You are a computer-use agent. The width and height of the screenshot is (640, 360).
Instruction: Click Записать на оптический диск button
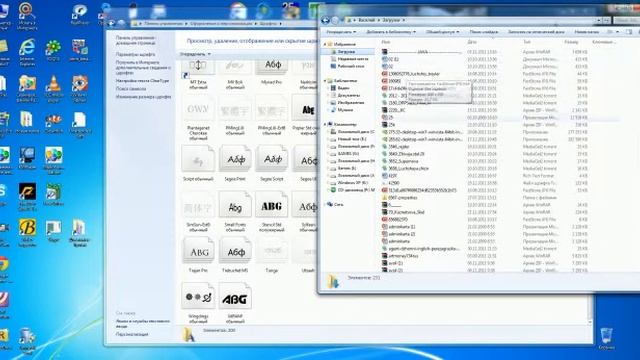(x=536, y=32)
